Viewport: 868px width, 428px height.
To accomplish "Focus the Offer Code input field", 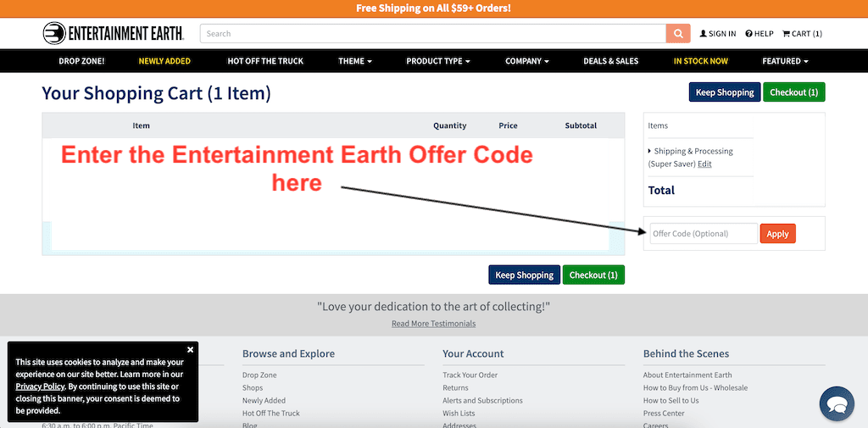I will [x=704, y=234].
